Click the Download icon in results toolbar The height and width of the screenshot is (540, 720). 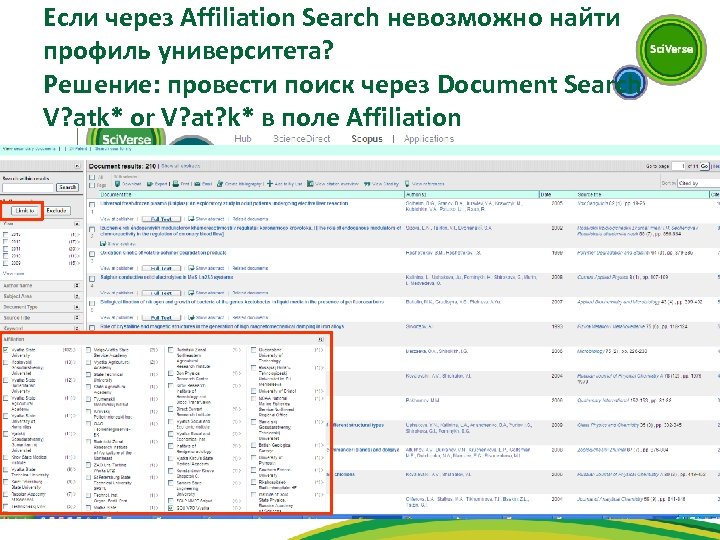click(117, 184)
